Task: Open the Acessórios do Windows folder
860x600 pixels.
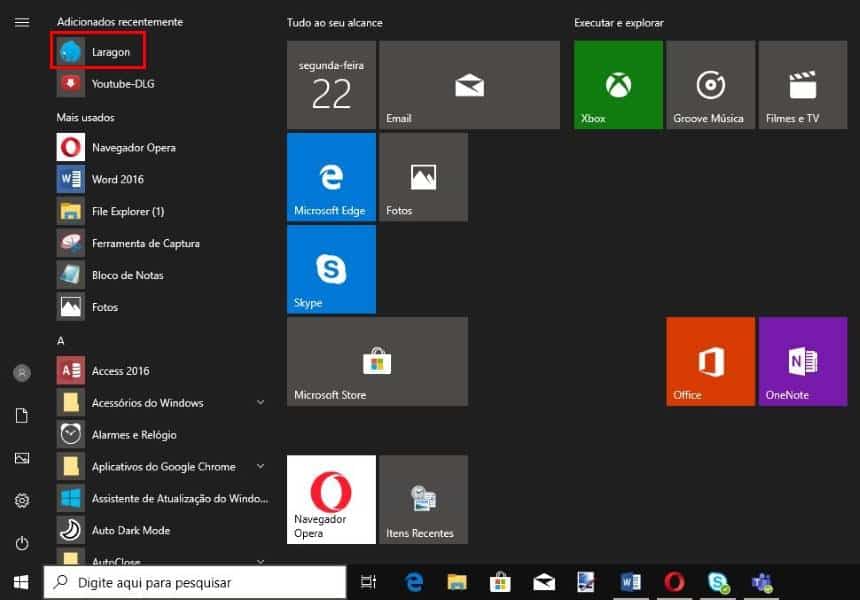Action: click(x=162, y=403)
